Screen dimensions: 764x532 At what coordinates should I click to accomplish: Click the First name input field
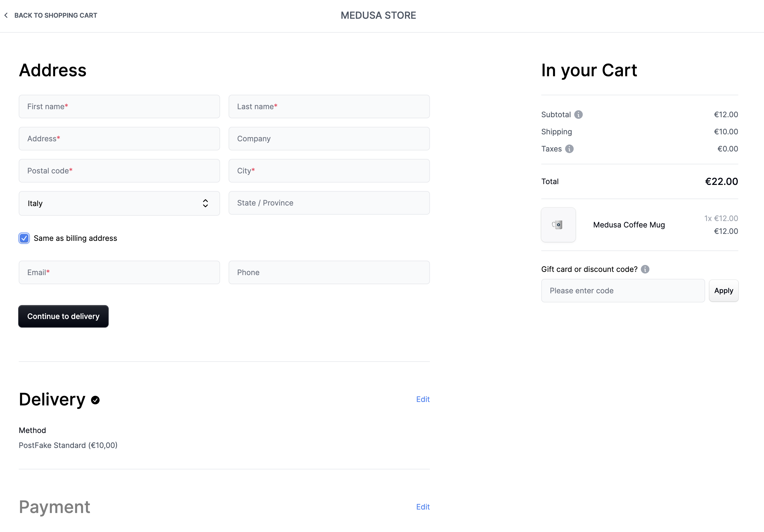tap(119, 107)
